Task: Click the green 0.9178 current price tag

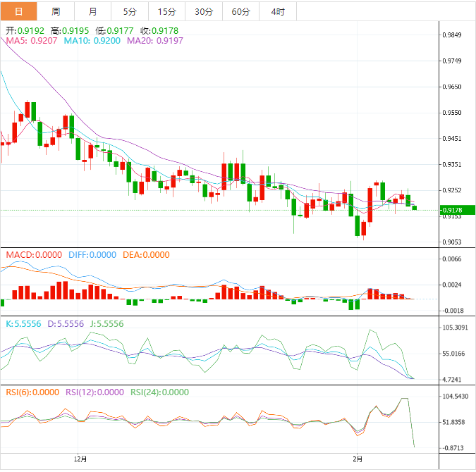Action: pyautogui.click(x=451, y=210)
